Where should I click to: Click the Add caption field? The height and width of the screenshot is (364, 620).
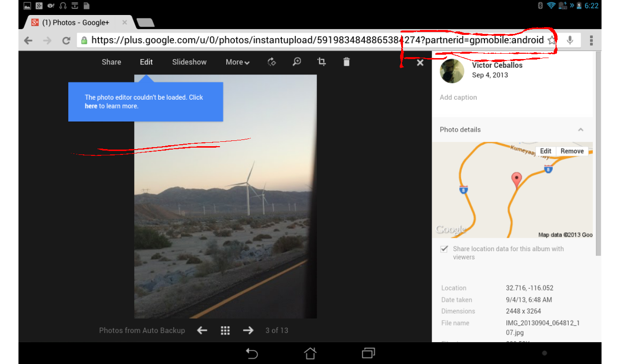pyautogui.click(x=458, y=97)
